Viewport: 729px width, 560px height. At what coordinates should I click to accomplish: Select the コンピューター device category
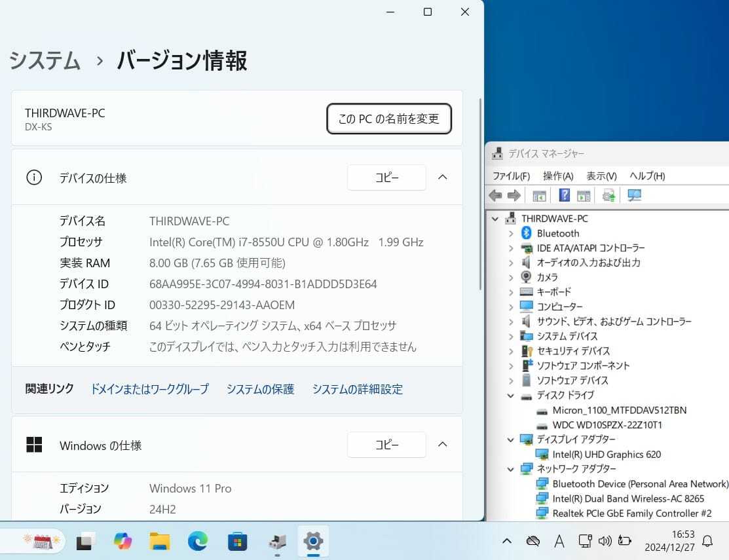[x=559, y=307]
